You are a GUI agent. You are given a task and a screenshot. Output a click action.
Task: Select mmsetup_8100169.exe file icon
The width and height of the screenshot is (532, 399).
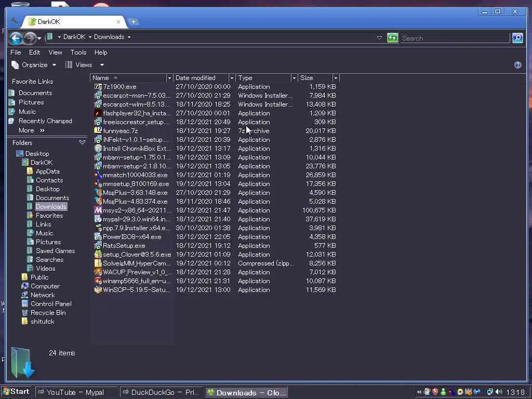pyautogui.click(x=98, y=183)
